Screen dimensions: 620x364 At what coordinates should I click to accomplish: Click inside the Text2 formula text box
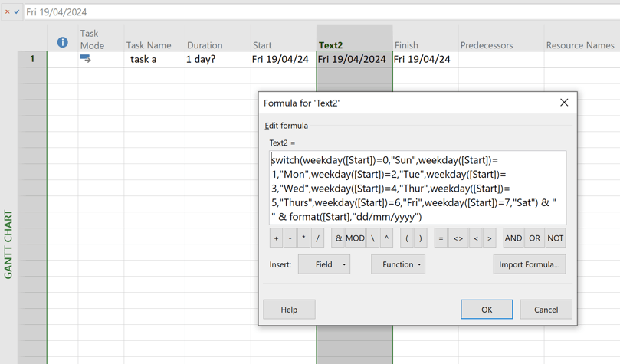(418, 188)
